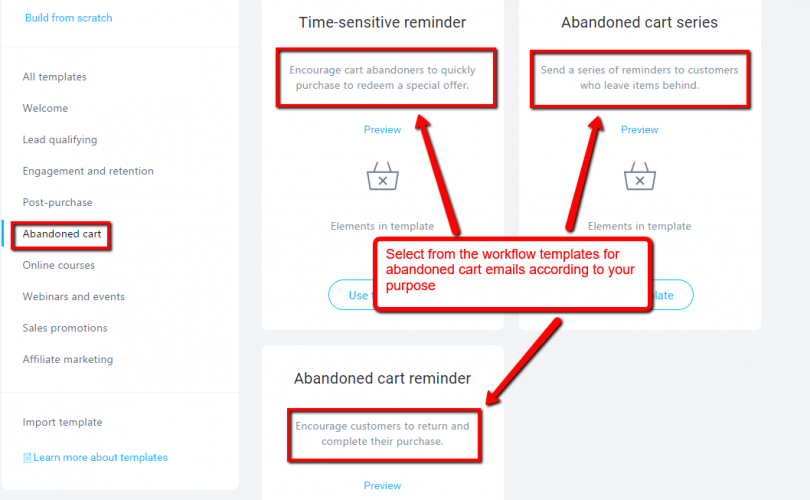Click the Abandoned cart series basket icon
Screen dimensions: 810x500
click(640, 176)
